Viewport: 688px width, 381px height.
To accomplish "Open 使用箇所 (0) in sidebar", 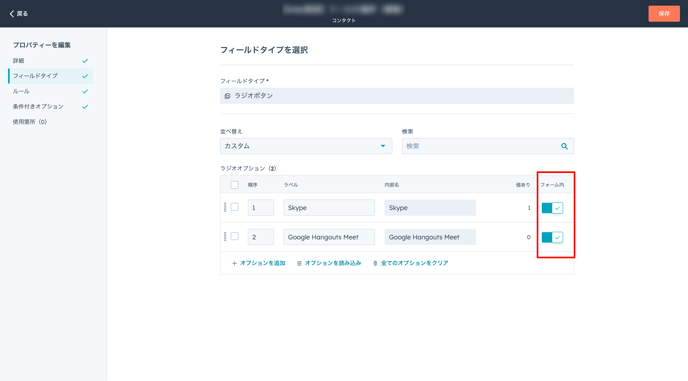I will pyautogui.click(x=30, y=122).
